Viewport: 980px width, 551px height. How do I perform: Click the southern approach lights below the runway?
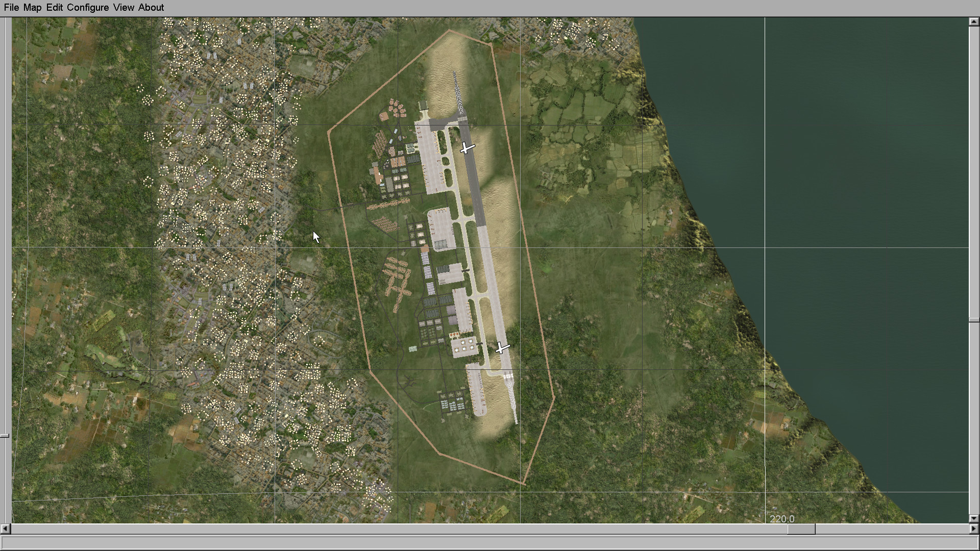pos(512,400)
